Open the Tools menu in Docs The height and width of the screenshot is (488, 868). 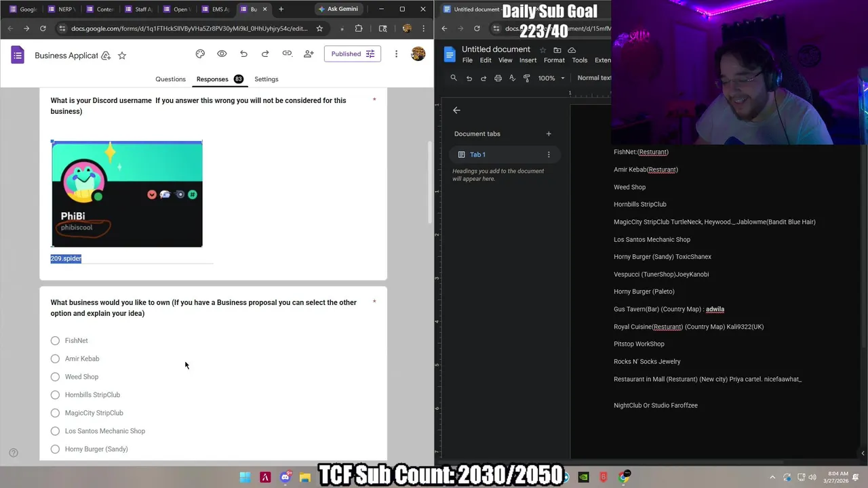pos(580,60)
